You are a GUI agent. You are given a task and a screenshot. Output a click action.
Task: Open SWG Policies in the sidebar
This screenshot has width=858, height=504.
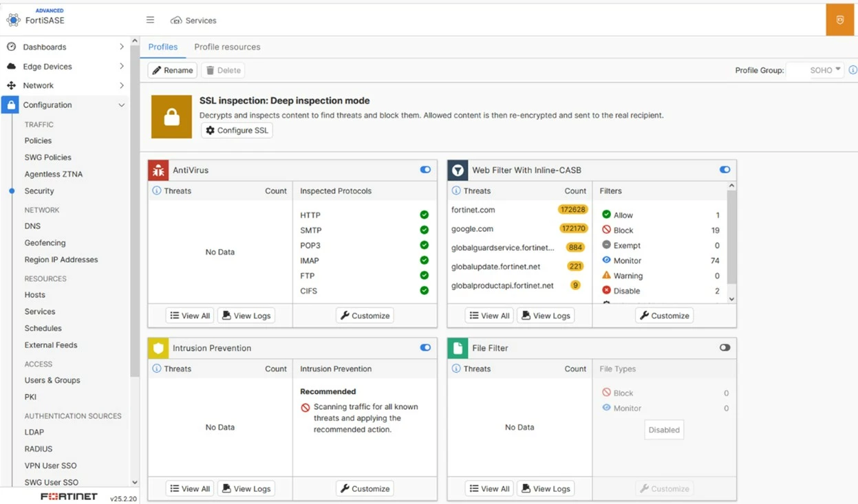[x=47, y=157]
